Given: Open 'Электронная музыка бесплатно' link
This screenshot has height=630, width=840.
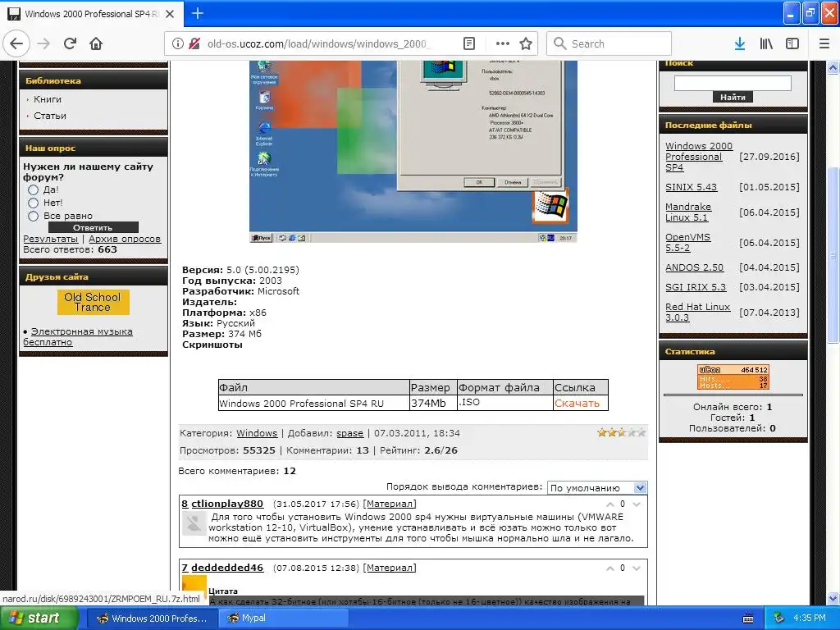Looking at the screenshot, I should pyautogui.click(x=78, y=337).
